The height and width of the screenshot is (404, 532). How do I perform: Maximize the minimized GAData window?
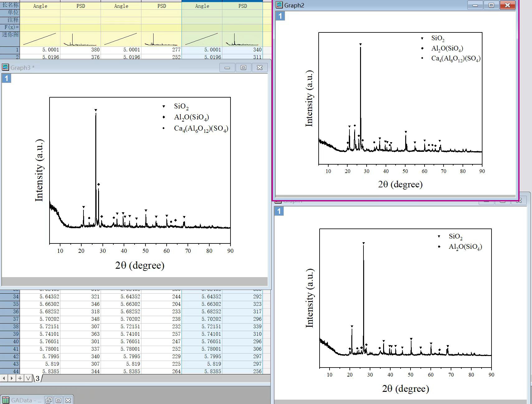(x=58, y=400)
